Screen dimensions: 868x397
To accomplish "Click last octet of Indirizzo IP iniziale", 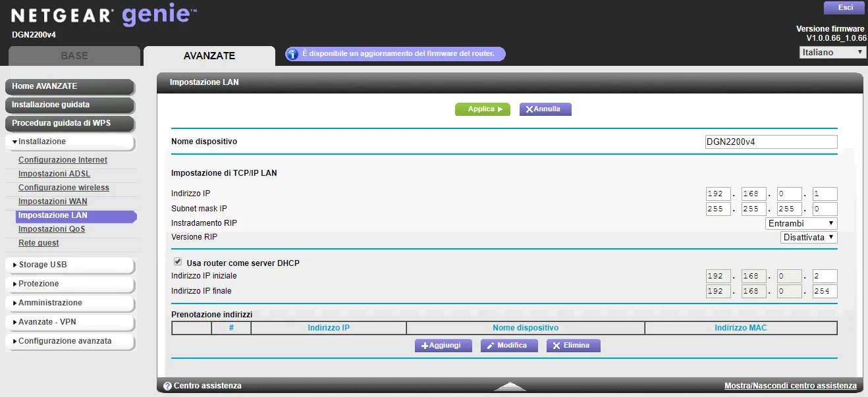I will pyautogui.click(x=825, y=277).
